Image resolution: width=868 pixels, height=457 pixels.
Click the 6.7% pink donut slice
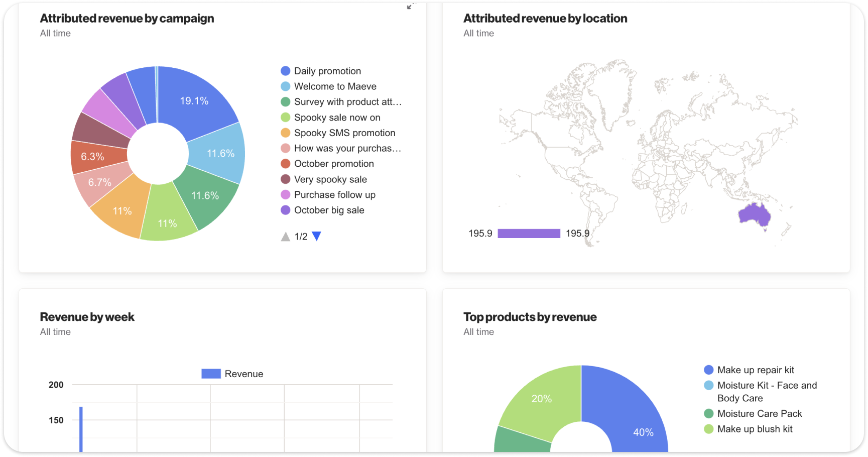tap(103, 183)
